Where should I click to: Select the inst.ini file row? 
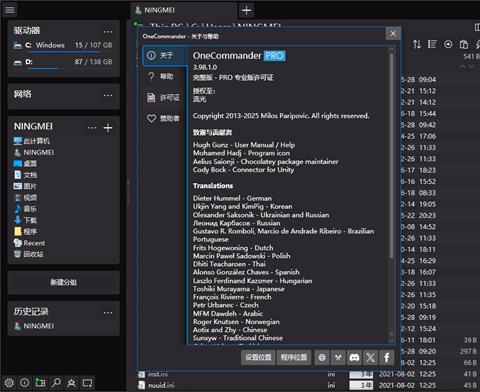[307, 374]
